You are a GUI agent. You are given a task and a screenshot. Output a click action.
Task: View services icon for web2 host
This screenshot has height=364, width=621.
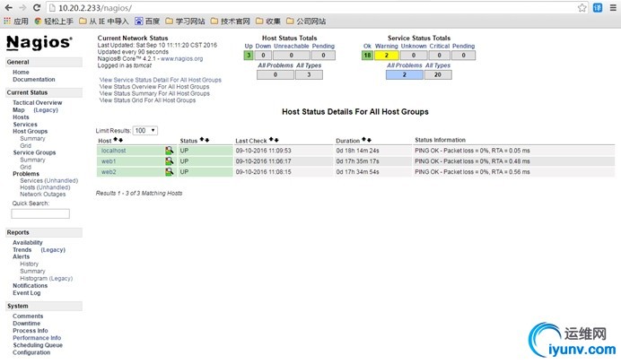pyautogui.click(x=169, y=172)
